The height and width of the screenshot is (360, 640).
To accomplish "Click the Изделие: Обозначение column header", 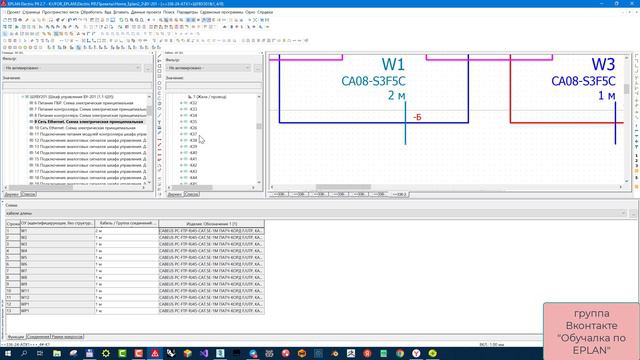I will click(211, 224).
